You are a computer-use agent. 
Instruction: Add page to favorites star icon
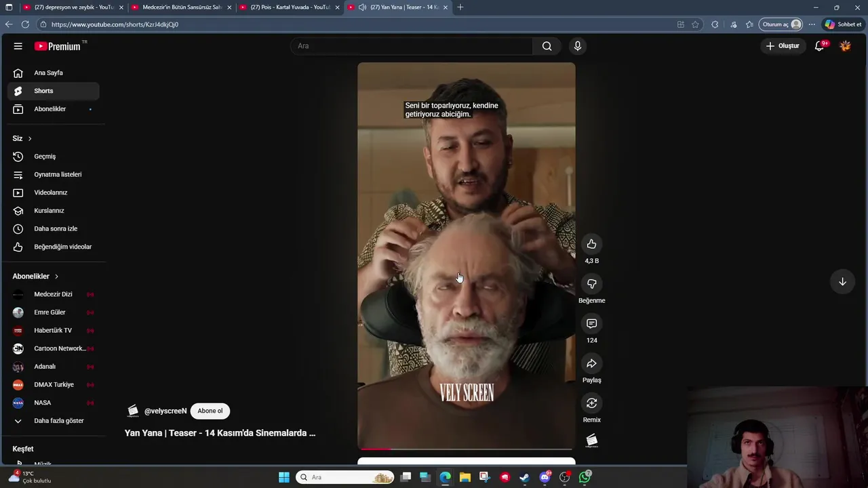[x=695, y=24]
